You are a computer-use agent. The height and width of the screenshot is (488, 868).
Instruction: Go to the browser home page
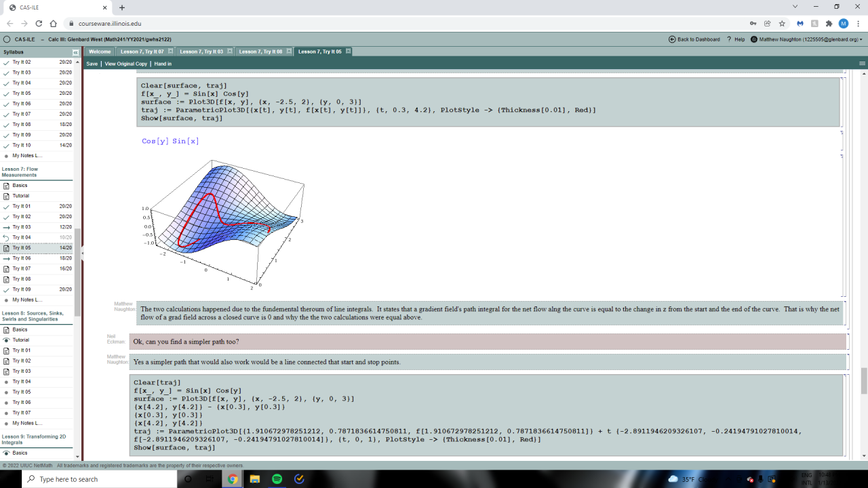[x=53, y=24]
